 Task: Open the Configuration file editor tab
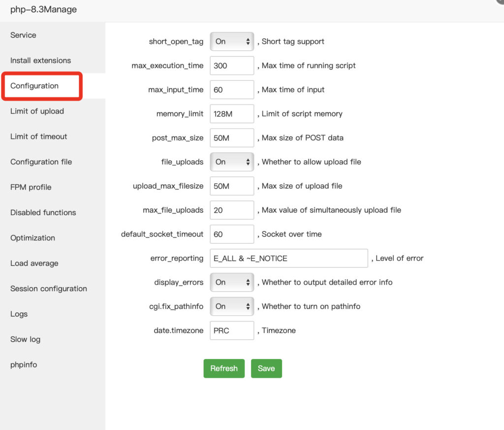(41, 162)
